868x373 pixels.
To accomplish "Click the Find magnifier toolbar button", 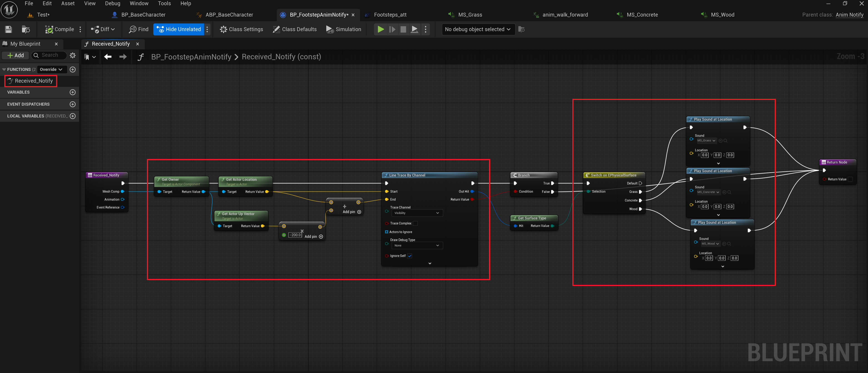I will coord(138,29).
